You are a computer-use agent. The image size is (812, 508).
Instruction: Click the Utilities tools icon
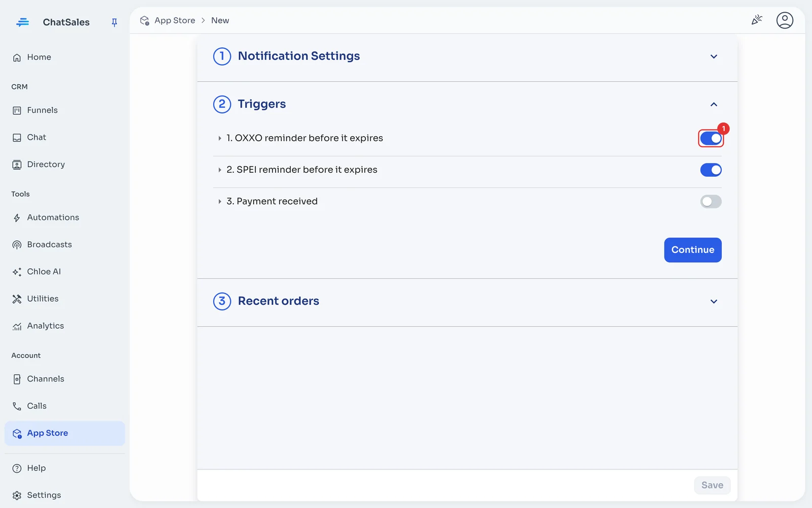coord(17,299)
